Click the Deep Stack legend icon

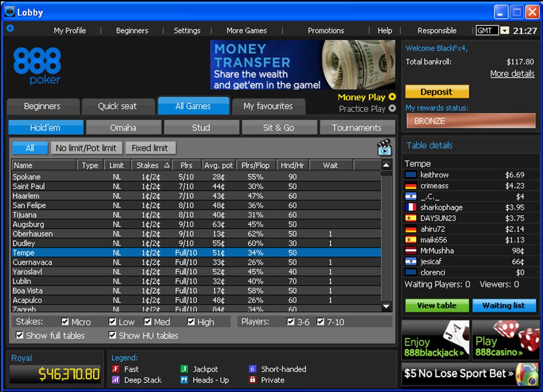(x=116, y=380)
